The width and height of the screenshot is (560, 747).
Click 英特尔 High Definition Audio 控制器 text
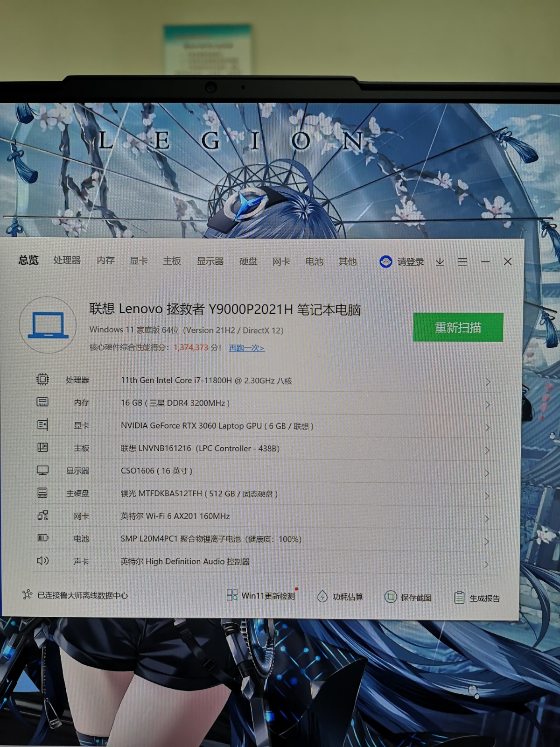pos(185,561)
